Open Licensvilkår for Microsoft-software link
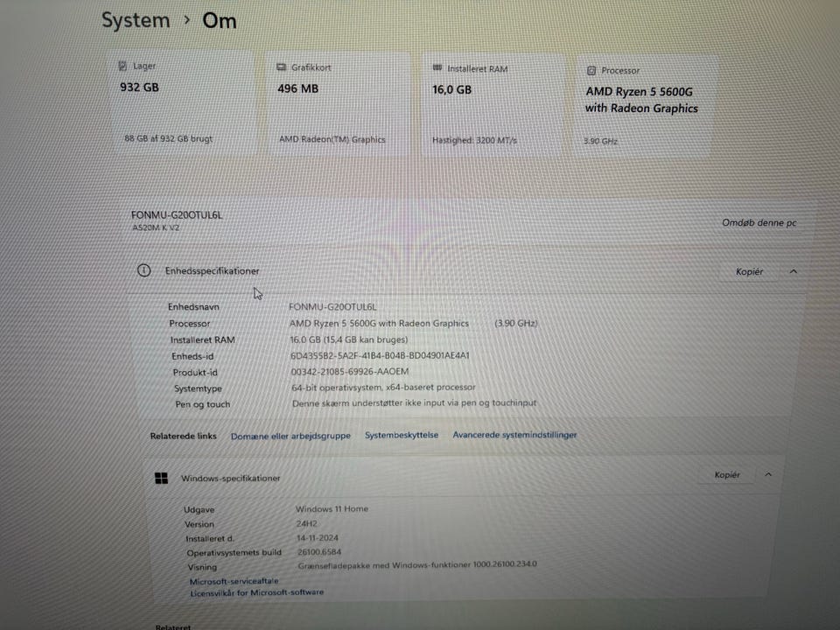840x630 pixels. (x=257, y=592)
